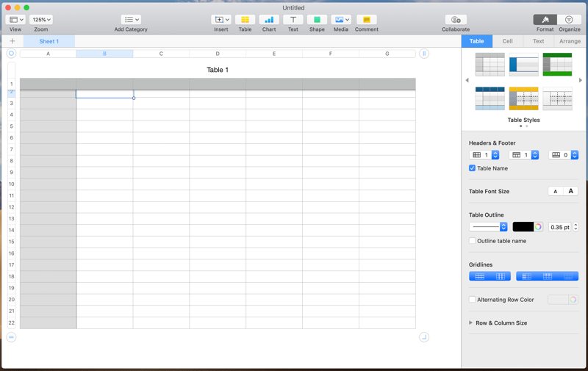Select column header G
The height and width of the screenshot is (371, 588).
pyautogui.click(x=387, y=54)
